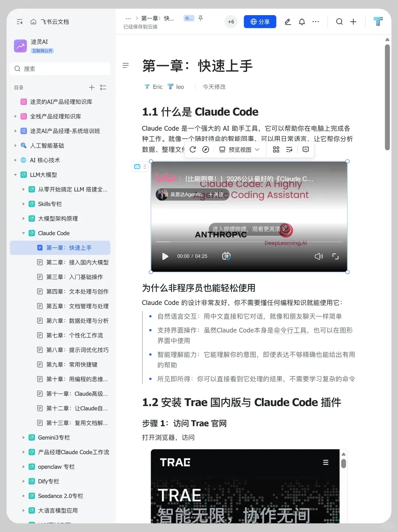
Task: Seek on the video progress bar
Action: pyautogui.click(x=249, y=242)
